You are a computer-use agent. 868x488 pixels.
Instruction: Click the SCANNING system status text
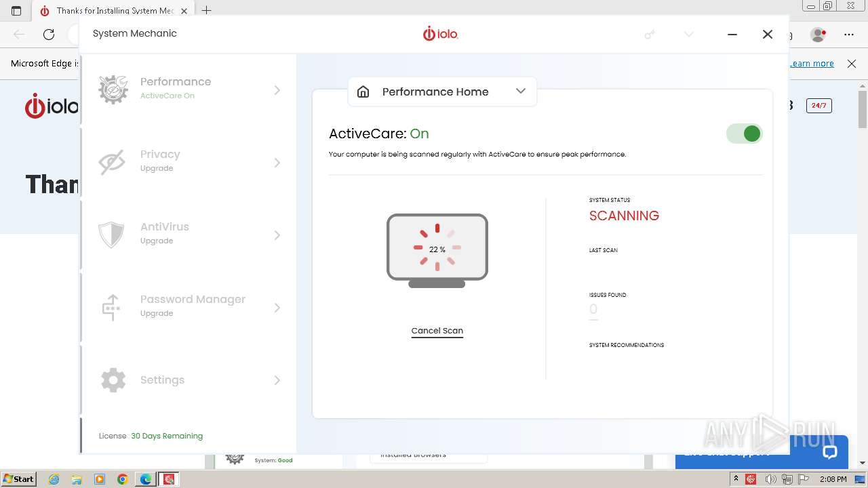pyautogui.click(x=624, y=216)
